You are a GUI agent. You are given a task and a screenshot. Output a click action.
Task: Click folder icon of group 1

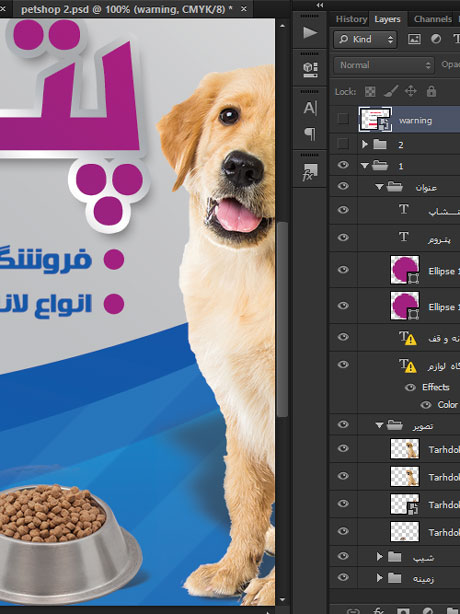coord(380,166)
